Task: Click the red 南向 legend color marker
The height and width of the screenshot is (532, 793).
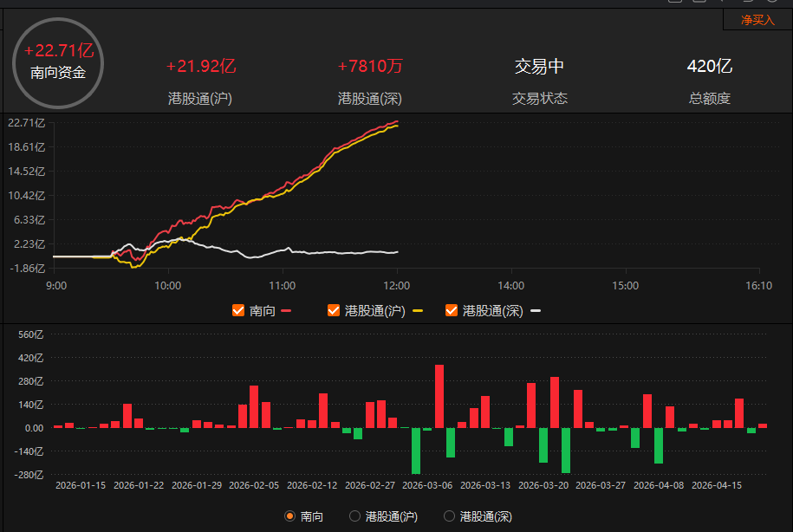Action: tap(286, 310)
